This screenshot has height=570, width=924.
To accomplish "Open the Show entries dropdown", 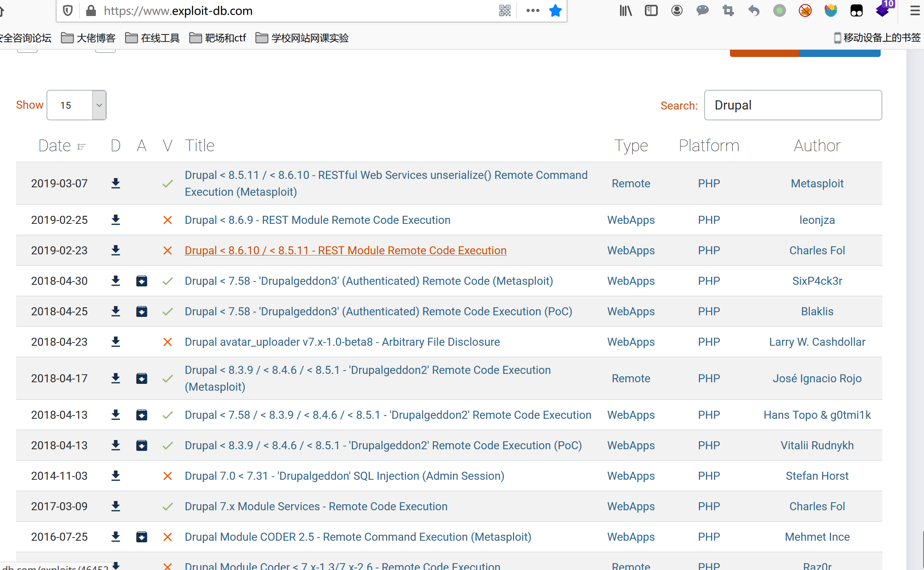I will pyautogui.click(x=77, y=105).
